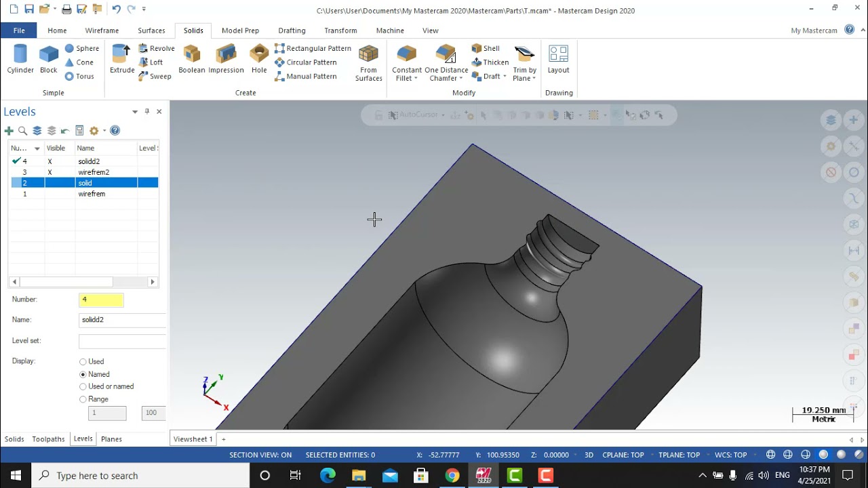
Task: Choose the Revolve tool
Action: point(157,48)
